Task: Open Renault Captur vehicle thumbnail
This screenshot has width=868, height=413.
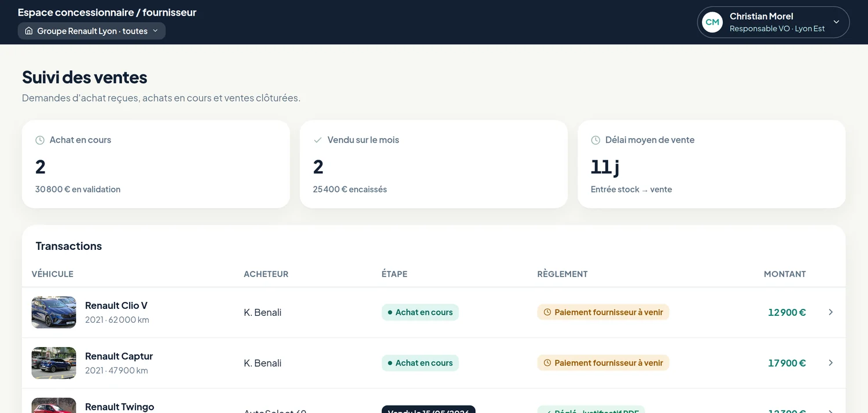Action: [54, 363]
